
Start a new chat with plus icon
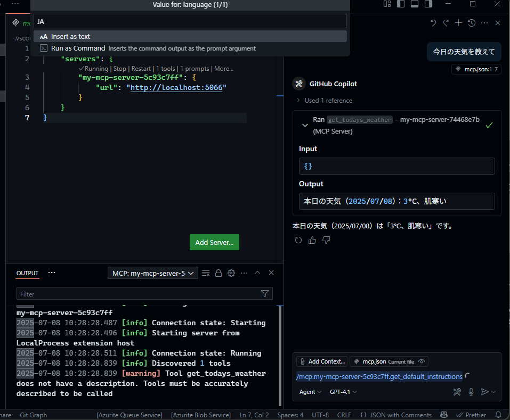tap(458, 23)
